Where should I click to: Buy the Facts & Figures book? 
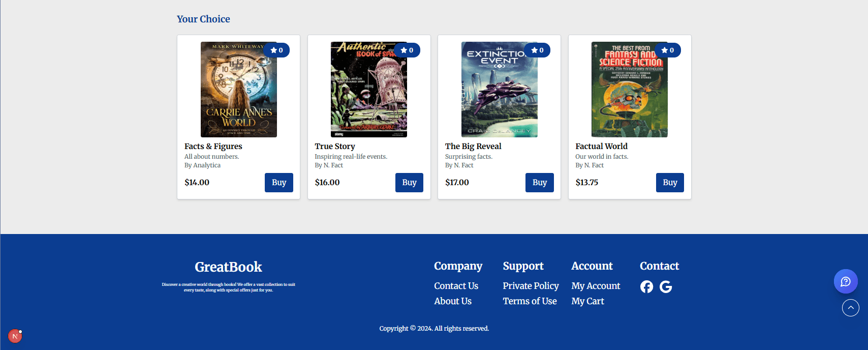pos(278,183)
